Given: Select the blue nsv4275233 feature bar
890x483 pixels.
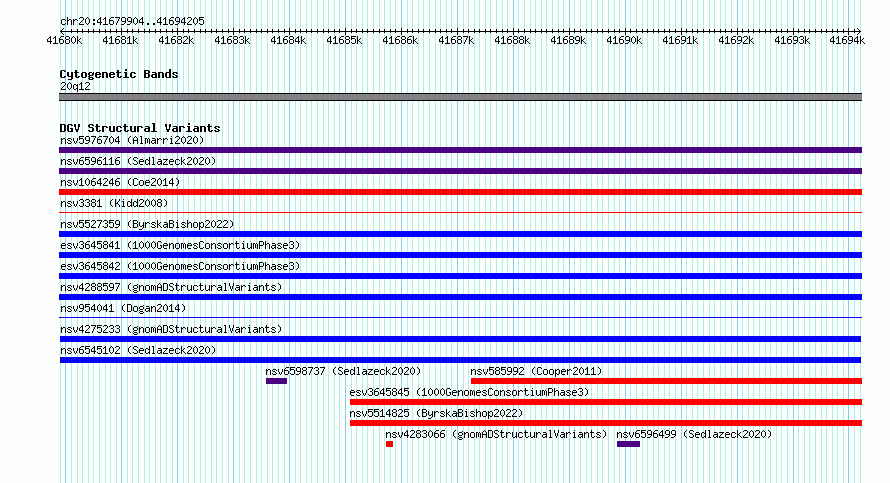Looking at the screenshot, I should click(460, 339).
